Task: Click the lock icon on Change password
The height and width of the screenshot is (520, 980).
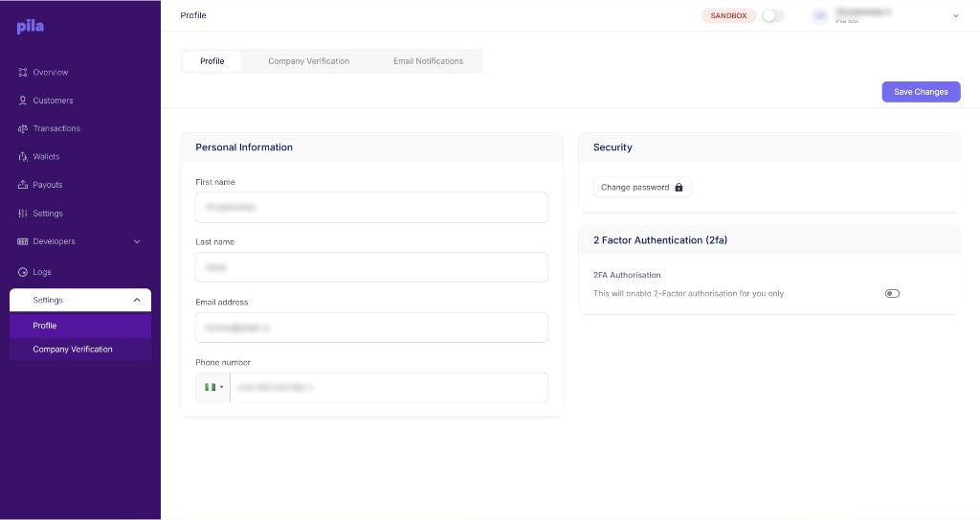Action: [x=679, y=187]
